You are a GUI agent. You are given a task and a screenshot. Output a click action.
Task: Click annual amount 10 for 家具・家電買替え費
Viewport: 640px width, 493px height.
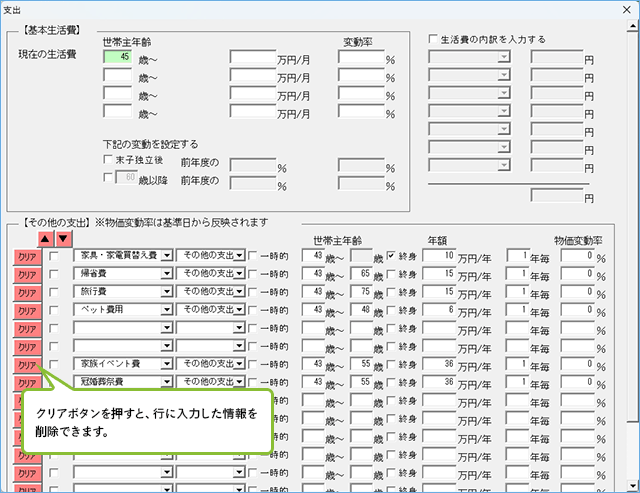click(439, 255)
